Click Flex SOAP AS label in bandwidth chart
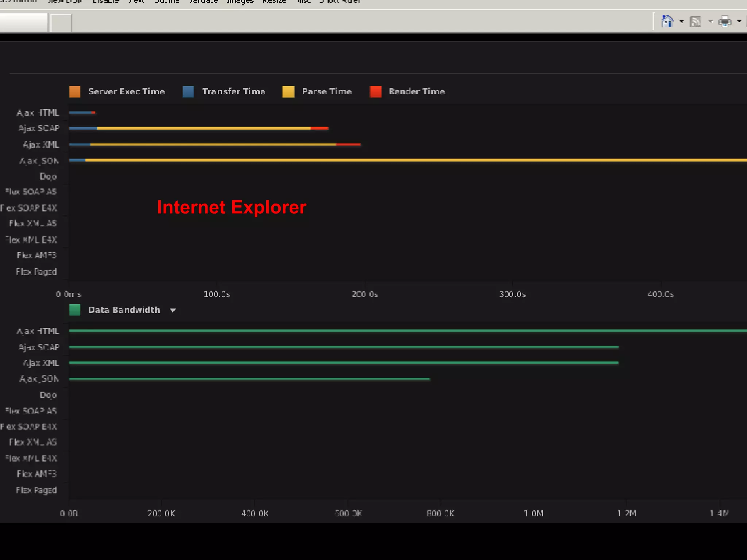 pyautogui.click(x=31, y=411)
